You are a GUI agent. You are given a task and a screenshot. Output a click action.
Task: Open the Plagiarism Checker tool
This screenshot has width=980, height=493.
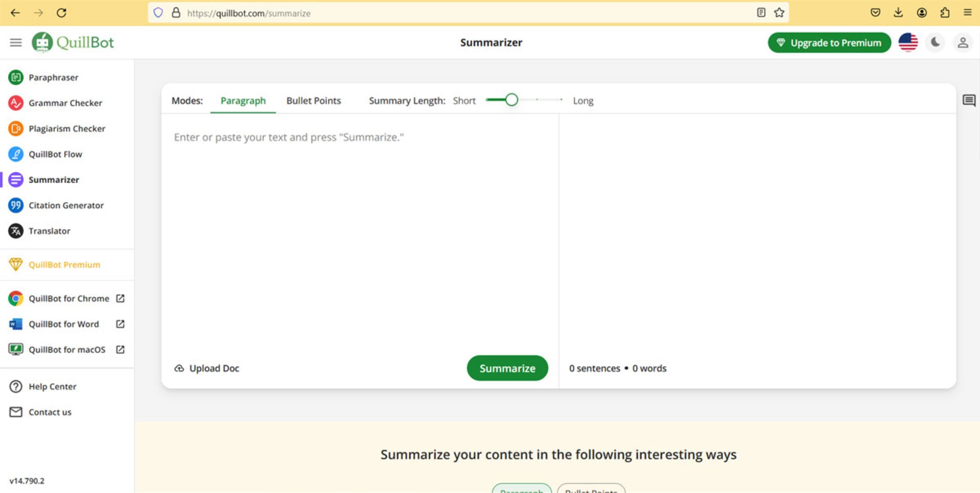point(66,129)
